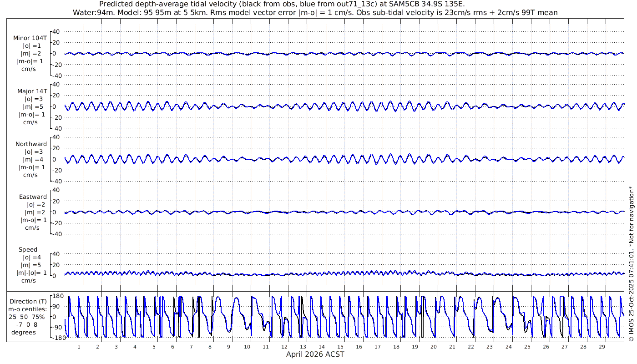This screenshot has height=364, width=637.
Task: Click the 'Predicted depth-average tidal velocity' title line
Action: click(x=282, y=4)
